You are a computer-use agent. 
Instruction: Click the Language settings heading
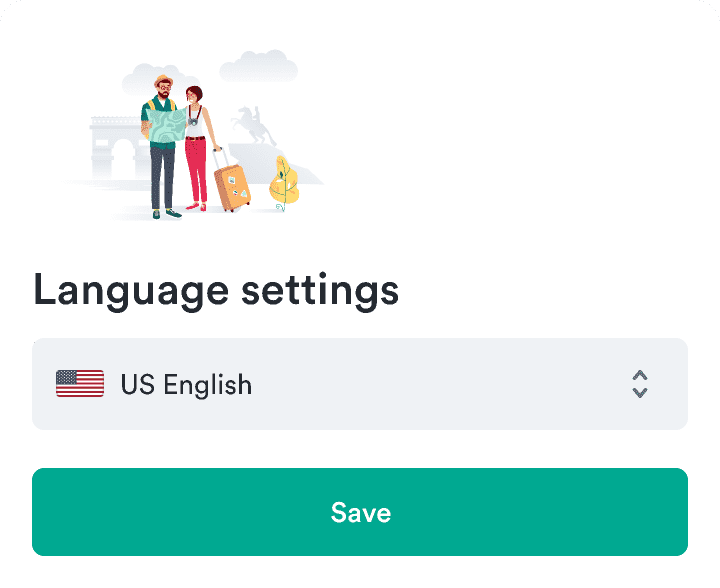tap(216, 290)
